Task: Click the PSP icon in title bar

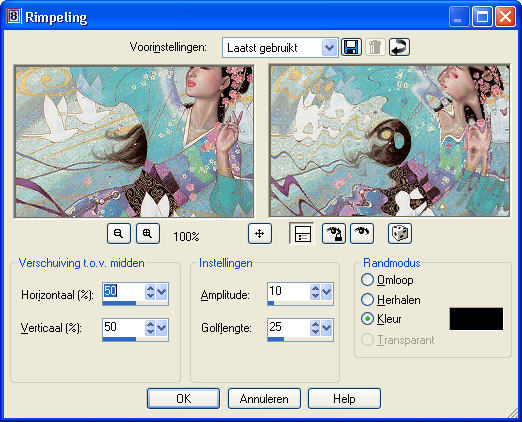Action: point(14,16)
